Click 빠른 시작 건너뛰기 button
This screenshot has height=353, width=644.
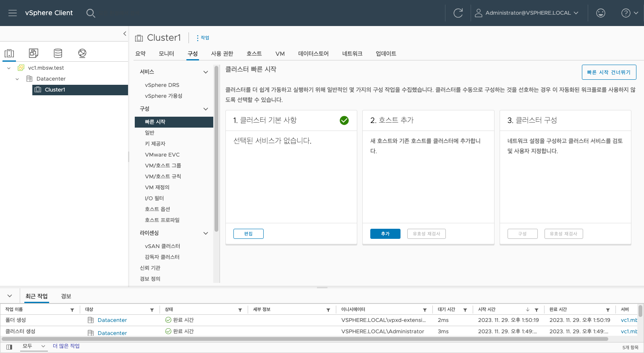tap(609, 72)
